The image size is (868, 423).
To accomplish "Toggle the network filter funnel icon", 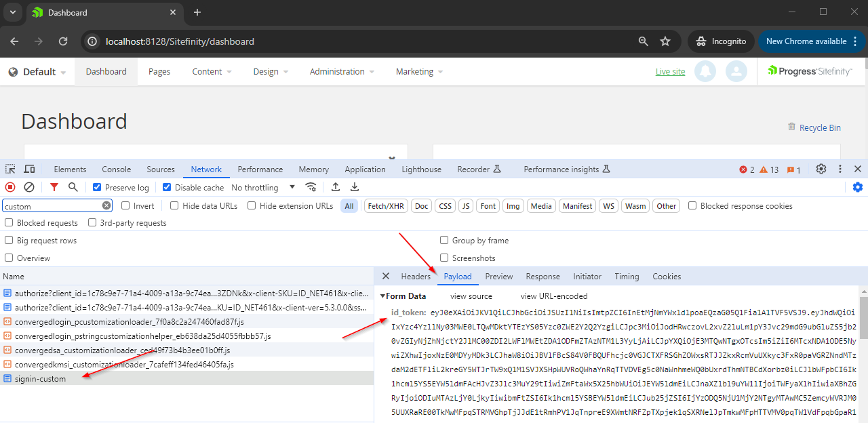I will pos(54,187).
